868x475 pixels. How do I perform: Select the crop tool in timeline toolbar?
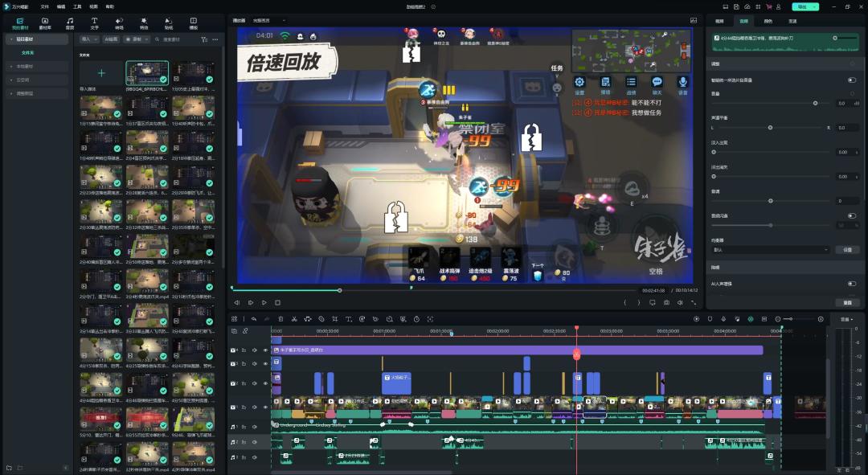click(335, 319)
